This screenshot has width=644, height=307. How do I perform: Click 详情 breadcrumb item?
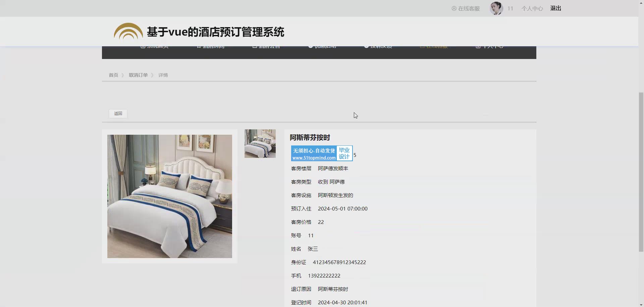pos(163,75)
